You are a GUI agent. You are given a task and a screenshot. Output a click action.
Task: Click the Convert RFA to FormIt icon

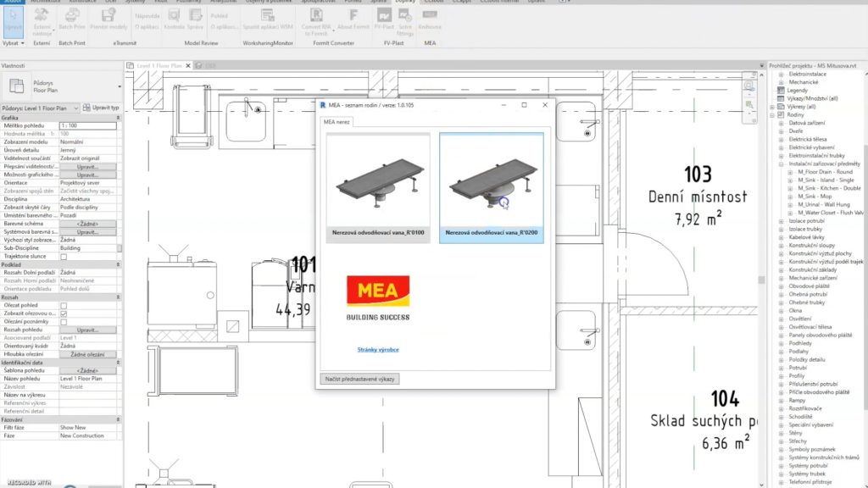(x=316, y=19)
